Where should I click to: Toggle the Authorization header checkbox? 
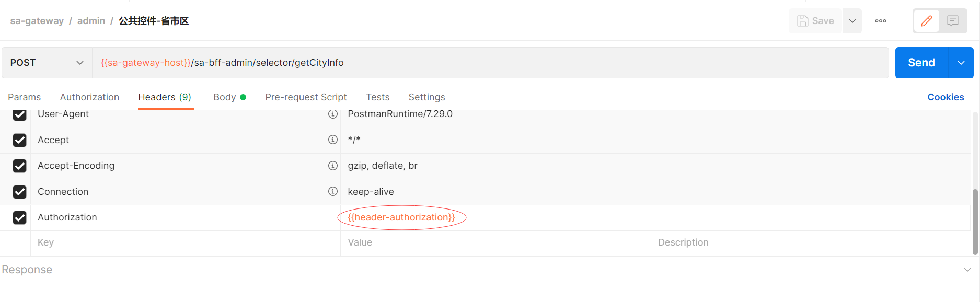click(20, 217)
